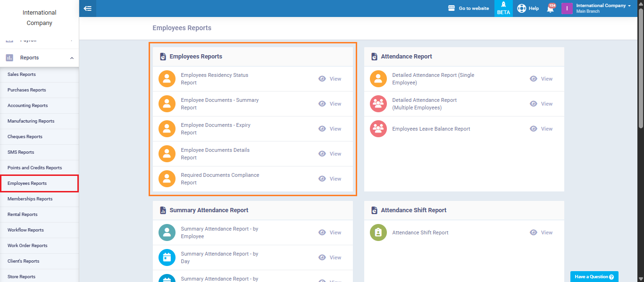View the Detailed Attendance Report for Multiple Employees
Image resolution: width=644 pixels, height=282 pixels.
pos(541,104)
